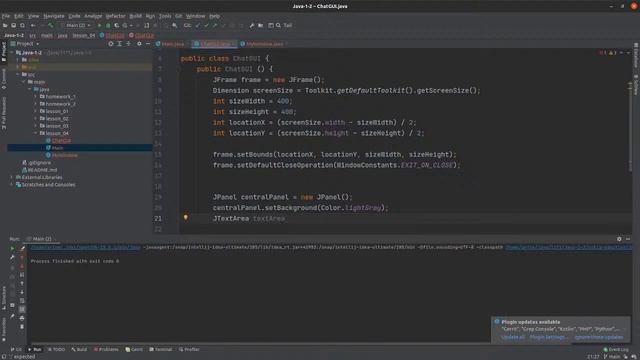Click Ignore these updates link

(x=599, y=337)
